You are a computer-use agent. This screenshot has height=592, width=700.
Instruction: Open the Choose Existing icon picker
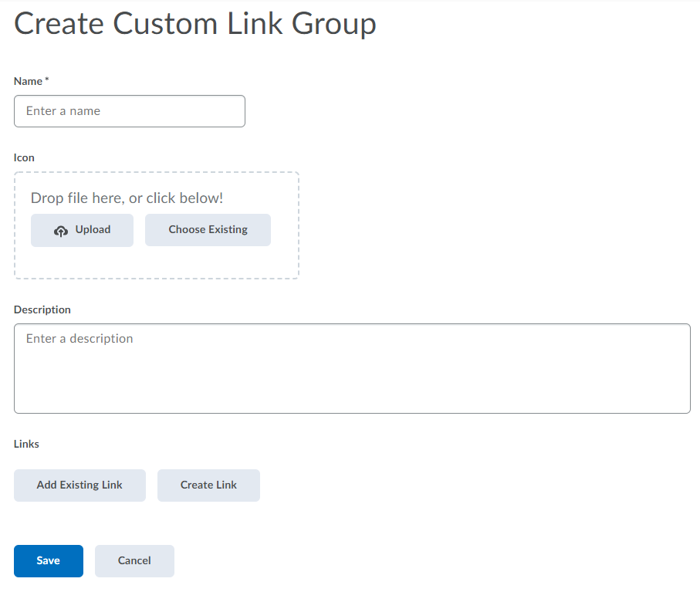[208, 230]
